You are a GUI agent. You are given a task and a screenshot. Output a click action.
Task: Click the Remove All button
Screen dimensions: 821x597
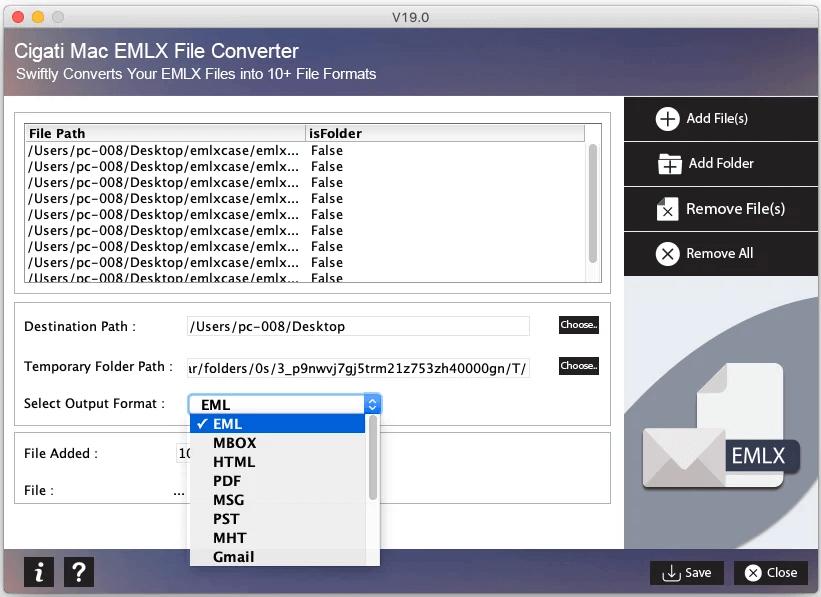[720, 254]
